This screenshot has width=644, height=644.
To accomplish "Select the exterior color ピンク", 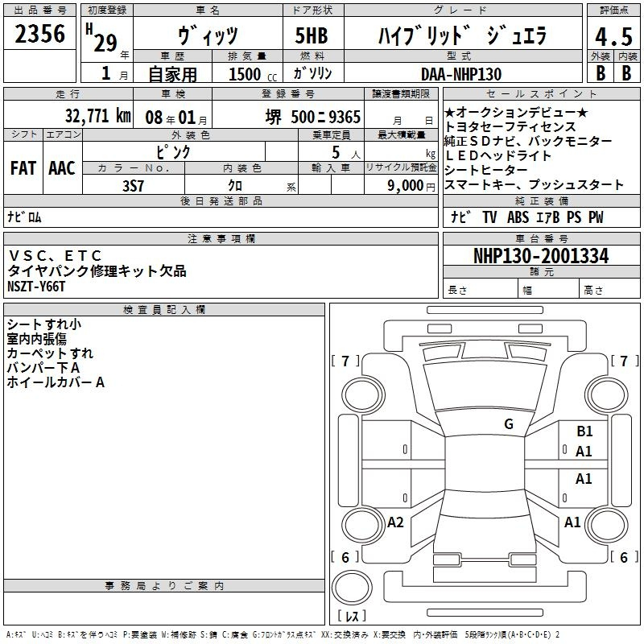I will point(173,152).
